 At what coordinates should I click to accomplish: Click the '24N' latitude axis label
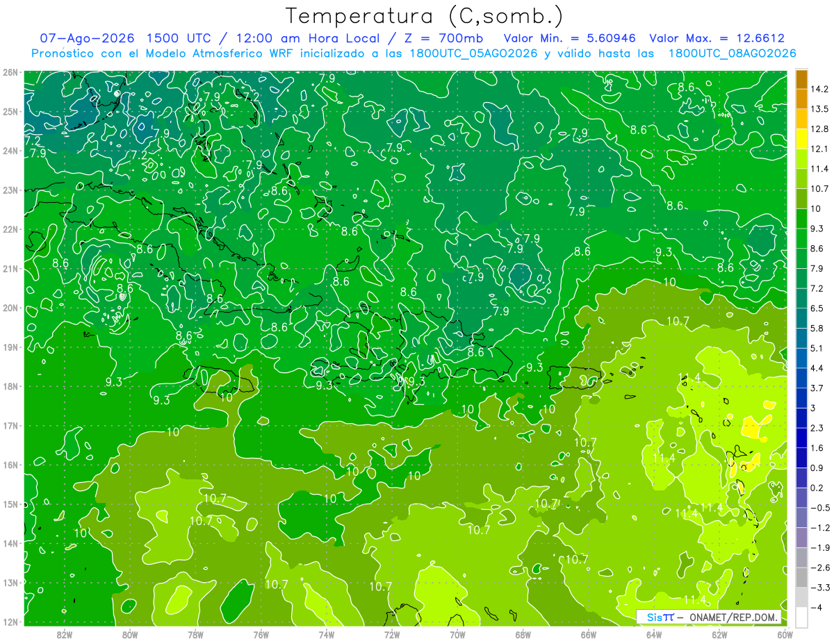point(10,151)
